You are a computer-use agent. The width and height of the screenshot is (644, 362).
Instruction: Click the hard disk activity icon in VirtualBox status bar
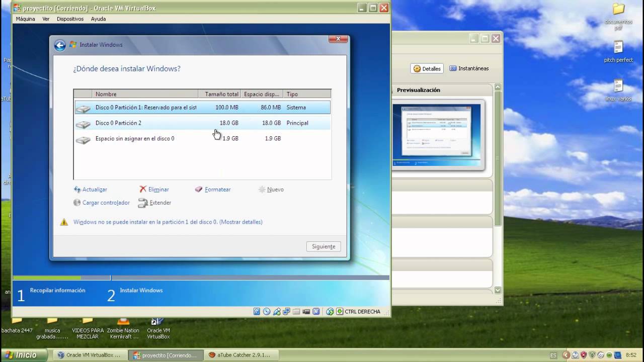pyautogui.click(x=257, y=311)
